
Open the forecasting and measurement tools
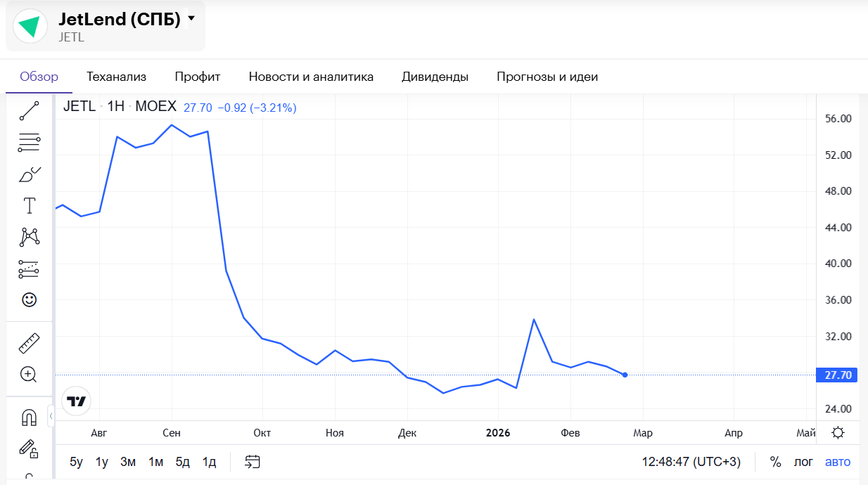29,269
